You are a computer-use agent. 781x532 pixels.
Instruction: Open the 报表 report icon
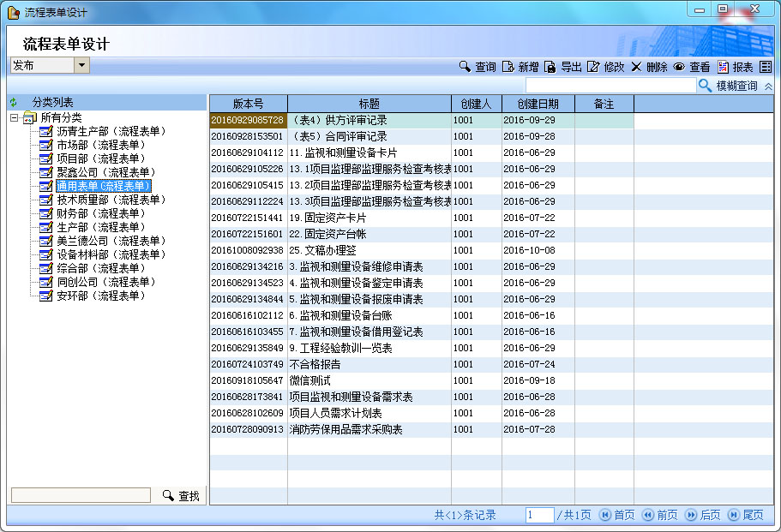723,67
